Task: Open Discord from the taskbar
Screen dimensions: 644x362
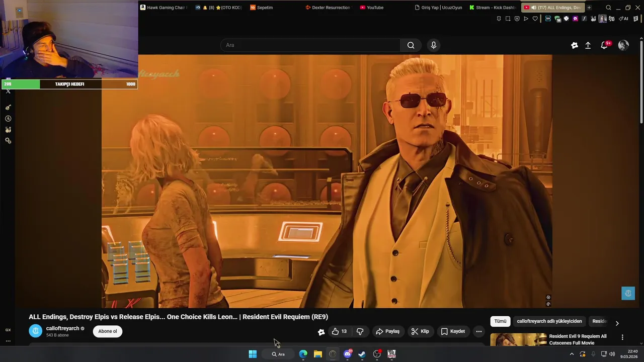Action: pos(347,354)
